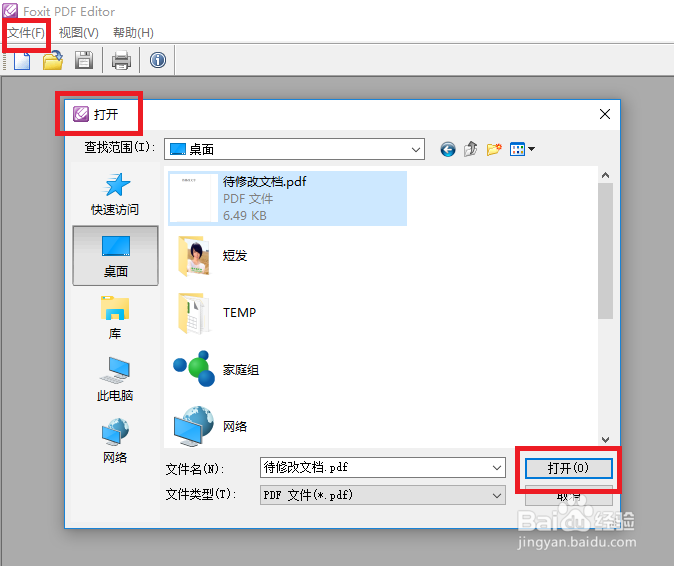Open the 帮助(H) menu
The image size is (674, 566).
pos(133,33)
